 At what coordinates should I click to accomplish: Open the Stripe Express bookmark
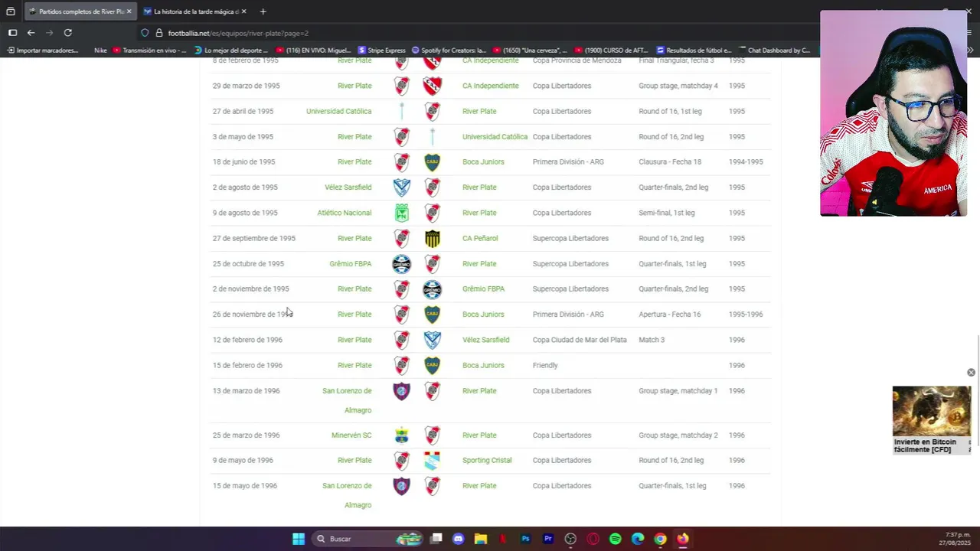pos(382,51)
